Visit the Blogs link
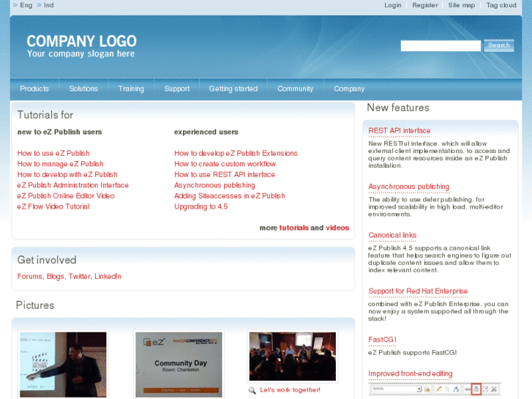 pos(56,277)
